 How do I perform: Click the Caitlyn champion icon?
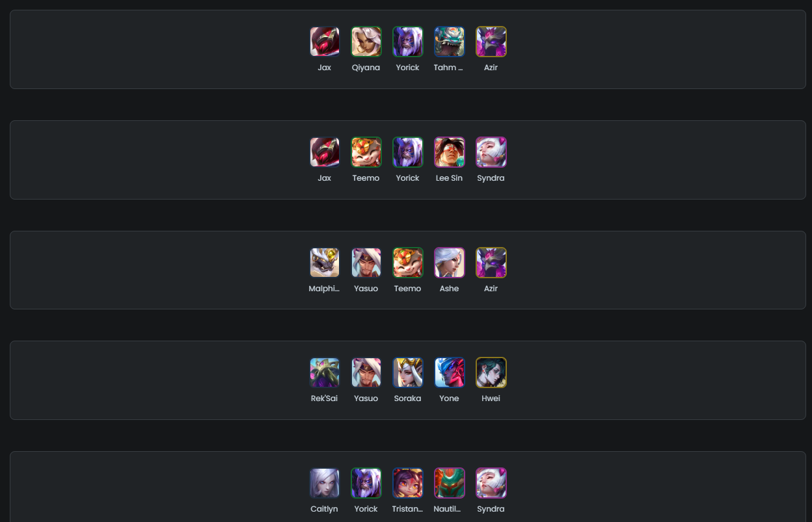click(x=324, y=483)
